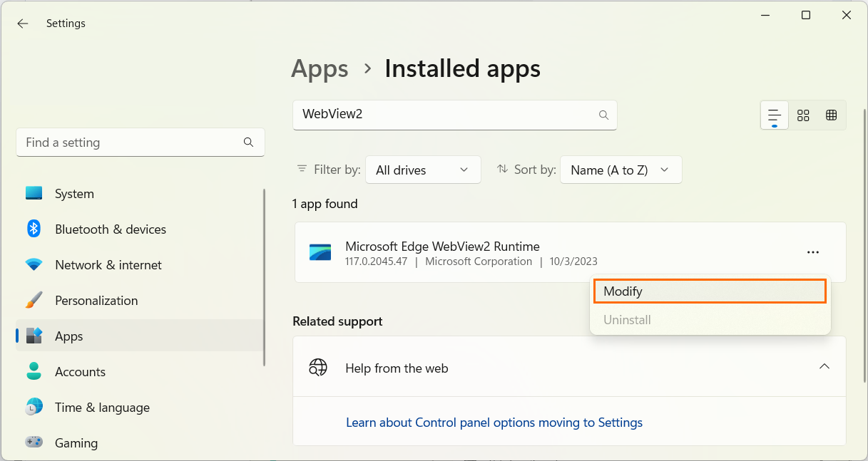The width and height of the screenshot is (868, 461).
Task: Open the Sort by Name dropdown
Action: click(621, 170)
